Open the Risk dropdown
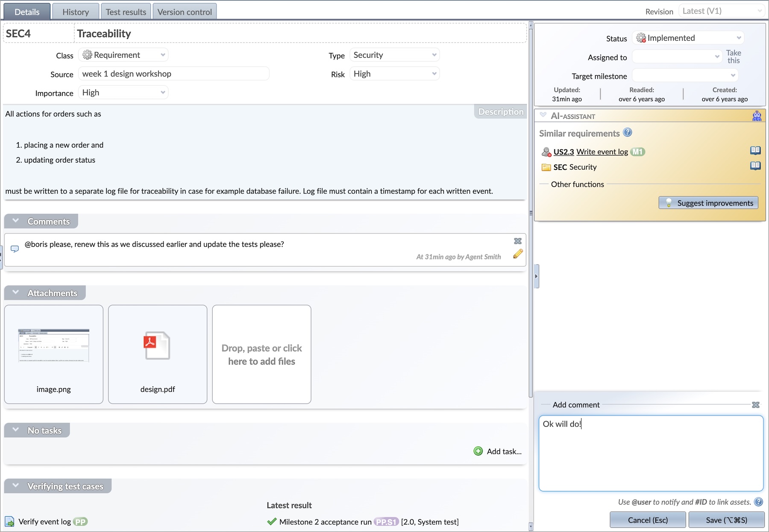Image resolution: width=769 pixels, height=532 pixels. [394, 74]
